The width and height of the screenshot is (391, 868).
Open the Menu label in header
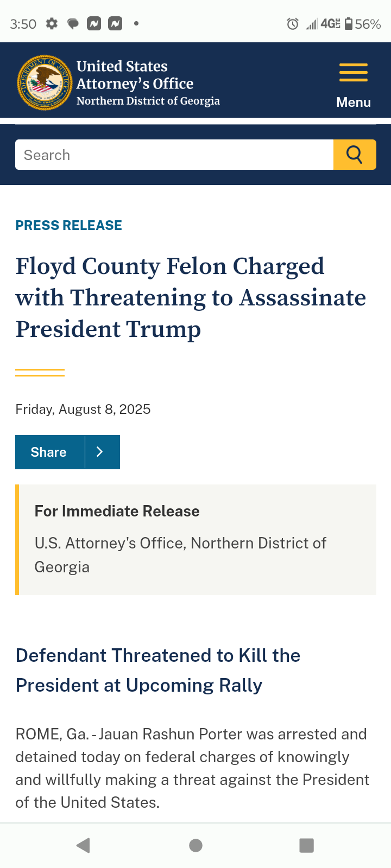click(354, 102)
